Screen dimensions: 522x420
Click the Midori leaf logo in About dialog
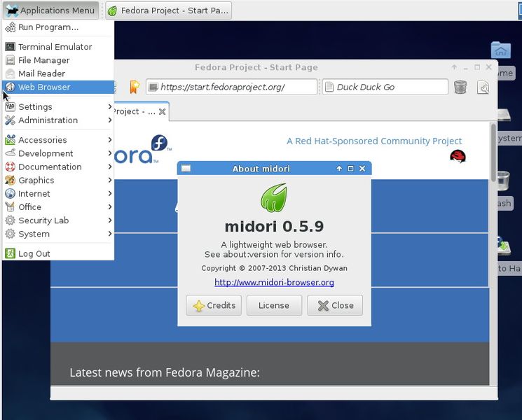click(274, 197)
